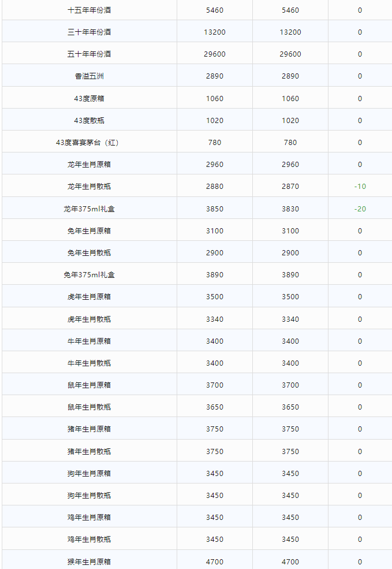The width and height of the screenshot is (392, 569).
Task: Click the 0 change value for 龙年生肖原箱
Action: click(360, 165)
